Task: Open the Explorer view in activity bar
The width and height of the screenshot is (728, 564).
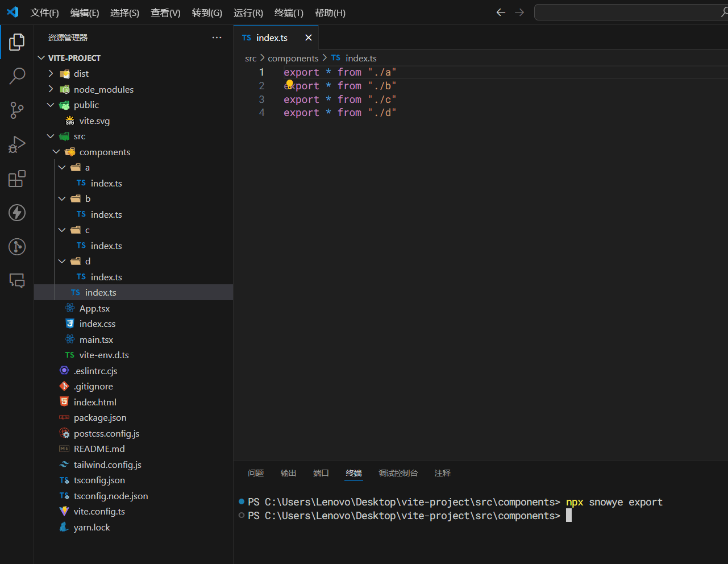Action: pos(17,42)
